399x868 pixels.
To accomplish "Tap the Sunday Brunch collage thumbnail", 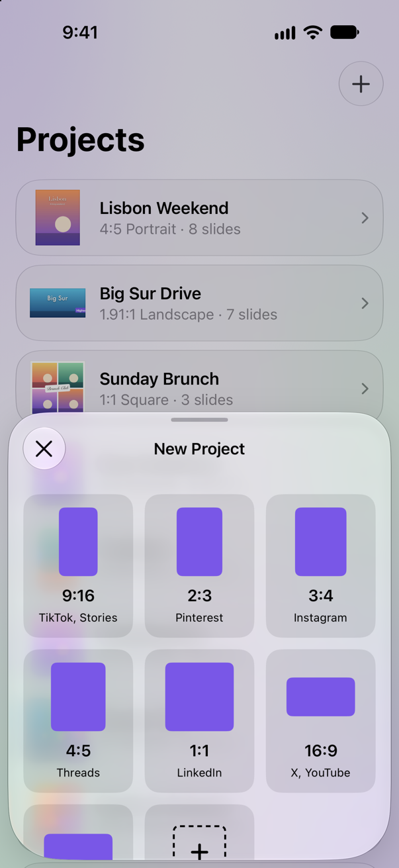I will coord(58,388).
